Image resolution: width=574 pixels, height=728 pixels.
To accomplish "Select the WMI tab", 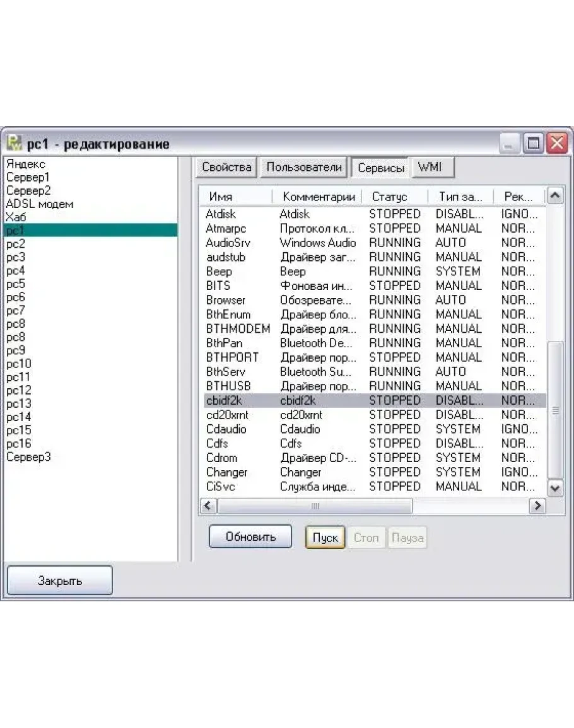I will (430, 167).
